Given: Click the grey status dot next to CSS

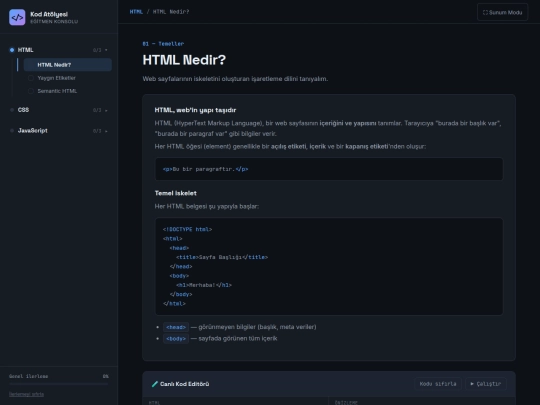Looking at the screenshot, I should 12,110.
